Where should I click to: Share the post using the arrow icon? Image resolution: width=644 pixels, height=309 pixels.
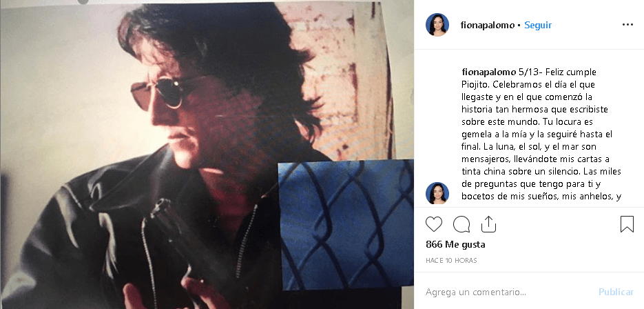488,224
